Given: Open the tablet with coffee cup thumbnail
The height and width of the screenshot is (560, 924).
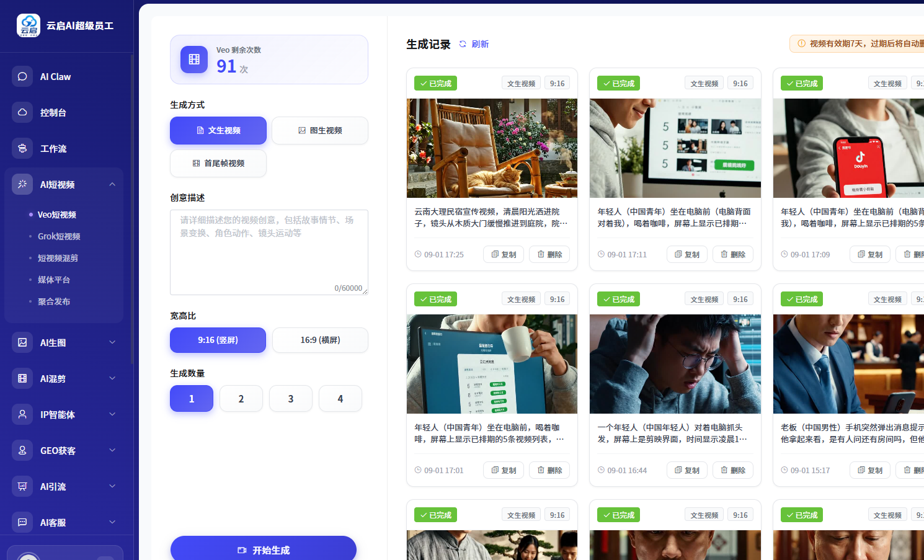Looking at the screenshot, I should coord(492,364).
